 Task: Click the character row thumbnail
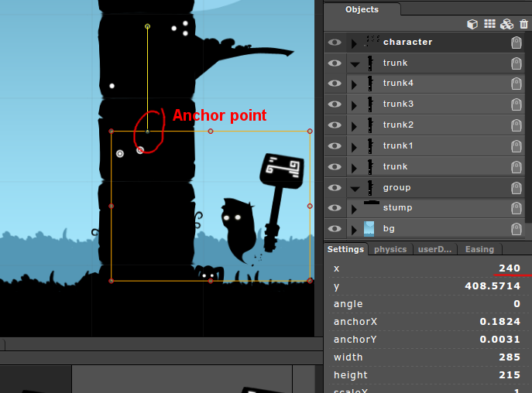click(x=372, y=41)
